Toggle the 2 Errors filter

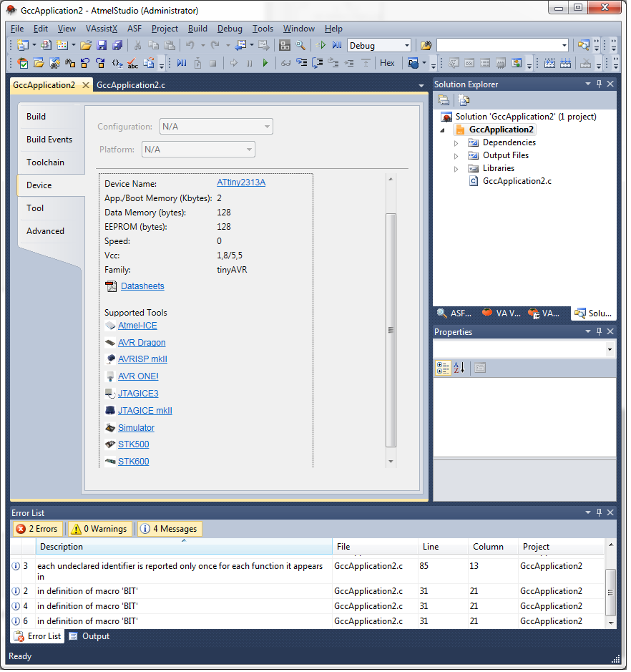[x=37, y=529]
